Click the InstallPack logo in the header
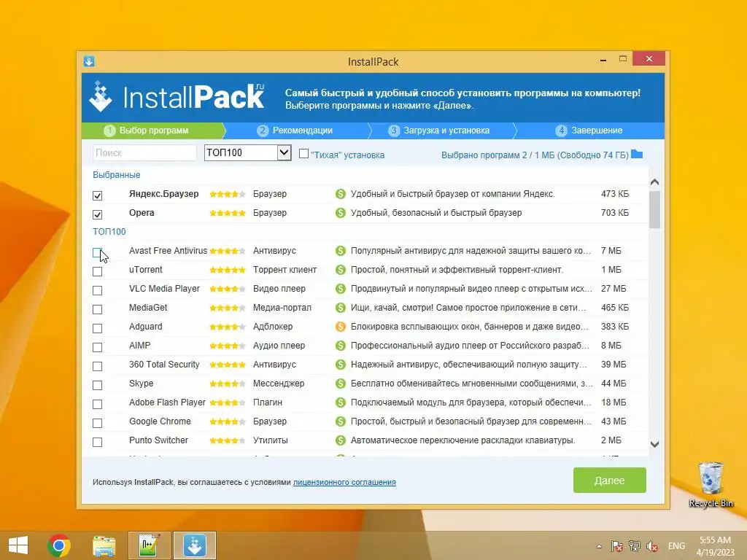747x560 pixels. point(177,97)
